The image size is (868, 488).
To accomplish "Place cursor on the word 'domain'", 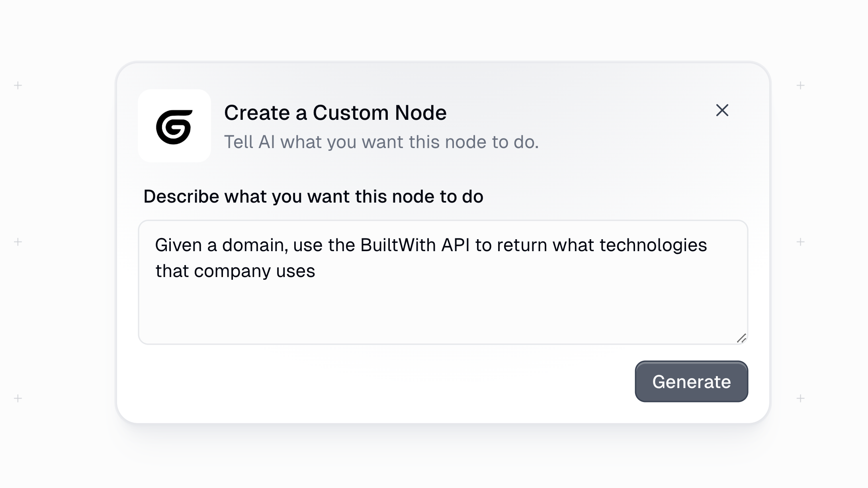I will click(x=255, y=245).
